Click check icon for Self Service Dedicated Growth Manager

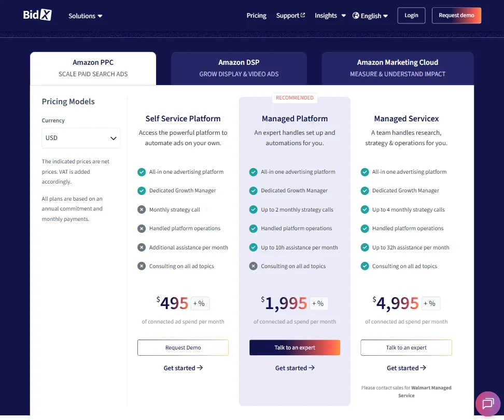tap(142, 191)
